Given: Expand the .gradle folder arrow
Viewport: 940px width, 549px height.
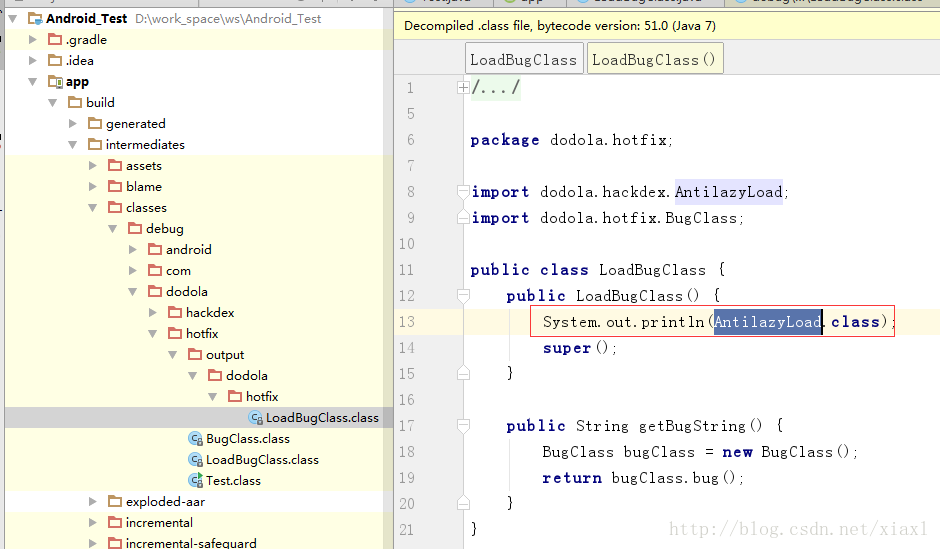Looking at the screenshot, I should coord(32,40).
